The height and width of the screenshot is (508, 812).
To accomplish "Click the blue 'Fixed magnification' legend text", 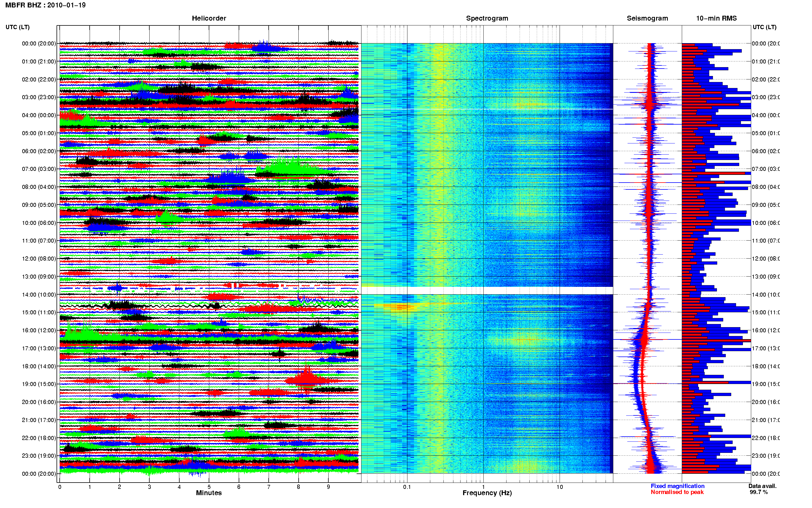I will pyautogui.click(x=678, y=486).
